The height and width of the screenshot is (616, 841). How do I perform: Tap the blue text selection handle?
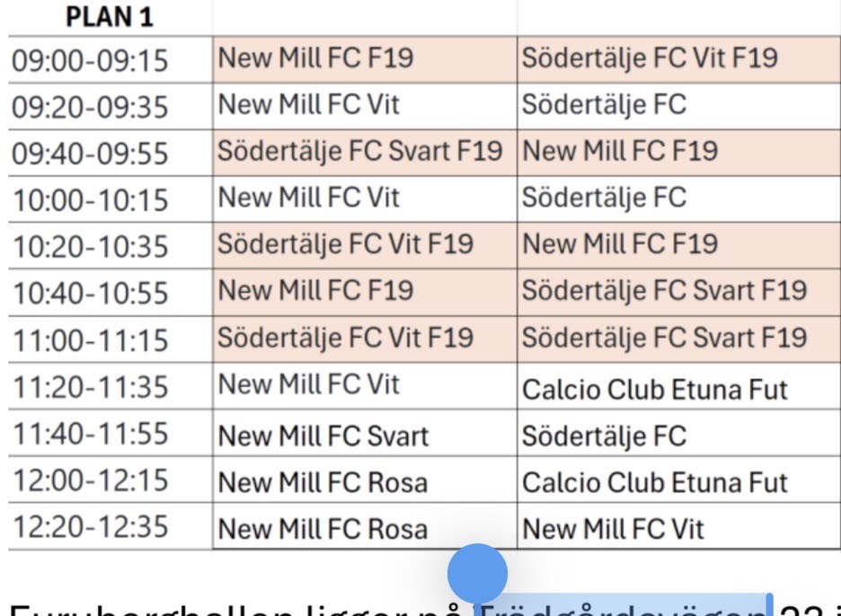[477, 572]
